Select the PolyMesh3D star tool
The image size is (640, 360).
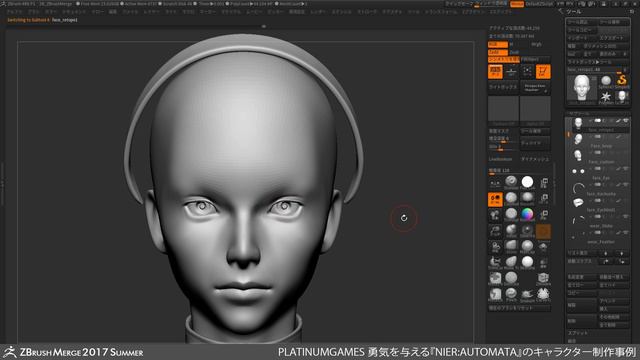point(606,97)
